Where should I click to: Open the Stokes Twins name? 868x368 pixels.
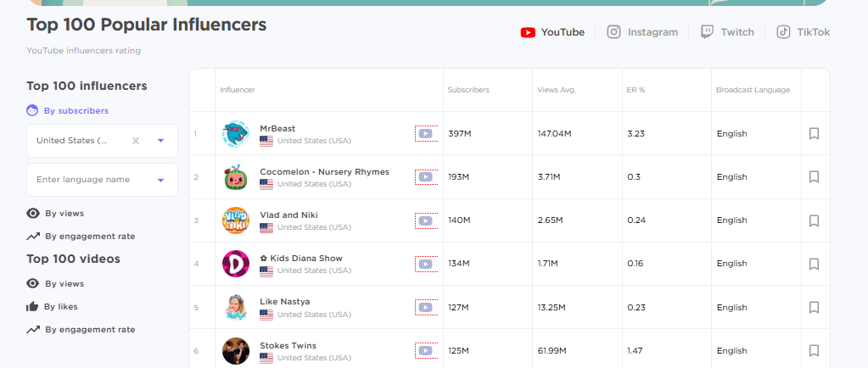(x=288, y=345)
